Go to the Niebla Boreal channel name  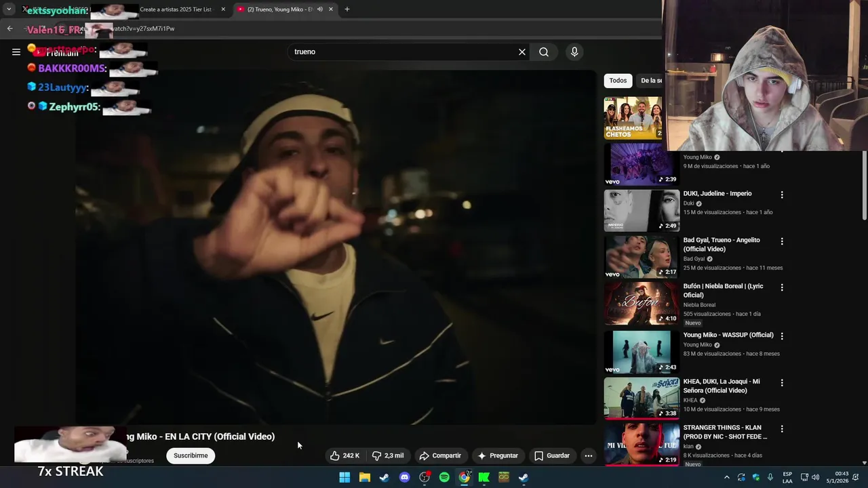point(699,305)
